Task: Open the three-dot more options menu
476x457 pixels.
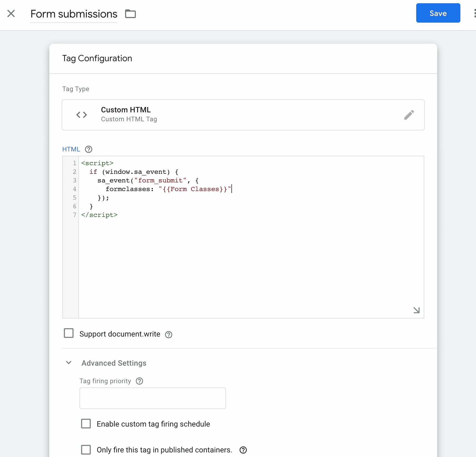Action: pyautogui.click(x=474, y=13)
